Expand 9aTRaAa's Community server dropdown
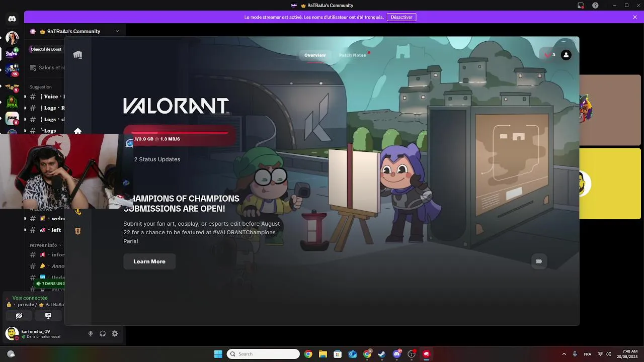The width and height of the screenshot is (644, 362). (117, 31)
